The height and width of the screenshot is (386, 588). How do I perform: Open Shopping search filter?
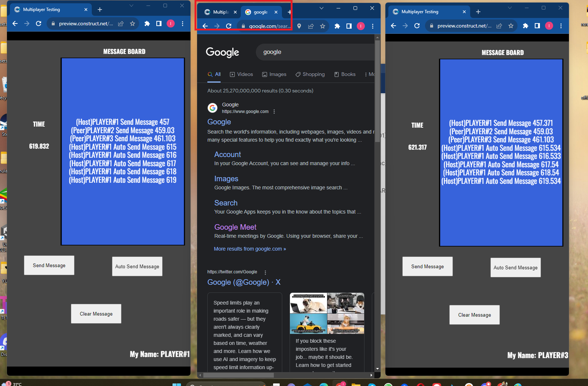[310, 74]
